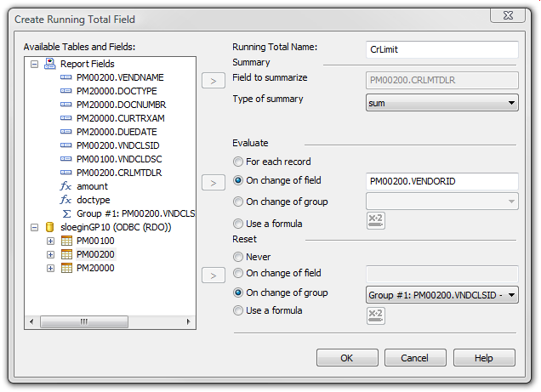
Task: Click arrow button beside Evaluate field options
Action: tap(212, 181)
